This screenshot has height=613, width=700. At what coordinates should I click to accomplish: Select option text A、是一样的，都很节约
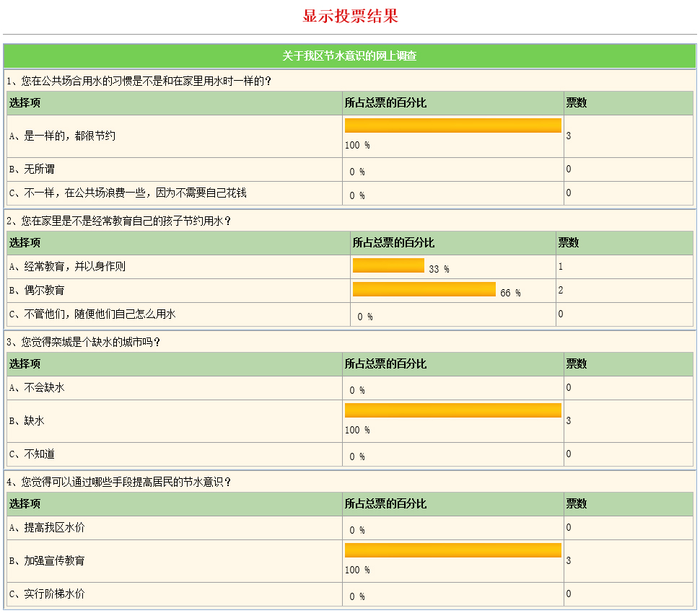pyautogui.click(x=63, y=136)
